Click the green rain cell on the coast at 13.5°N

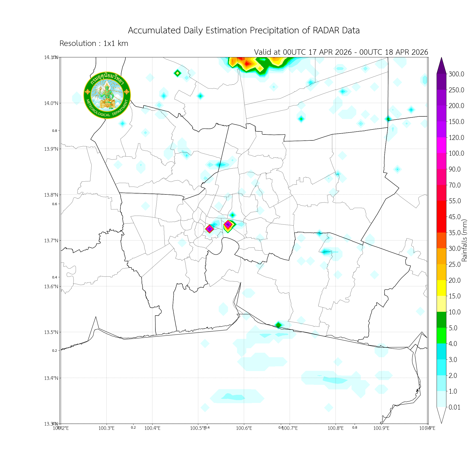tap(278, 325)
